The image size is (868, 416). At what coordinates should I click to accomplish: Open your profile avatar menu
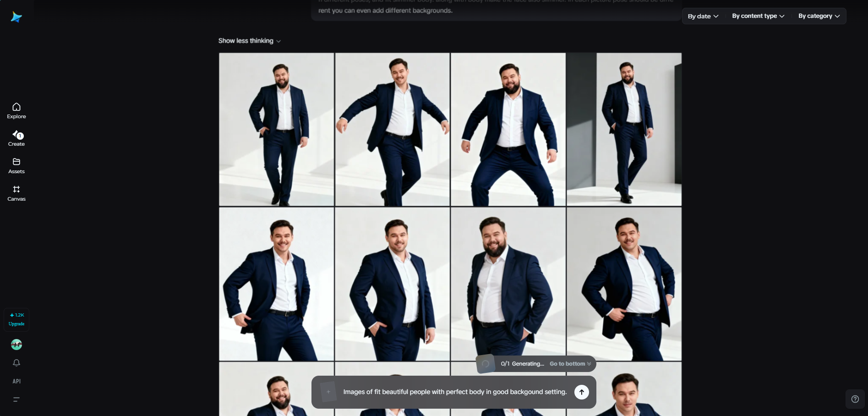pyautogui.click(x=16, y=344)
